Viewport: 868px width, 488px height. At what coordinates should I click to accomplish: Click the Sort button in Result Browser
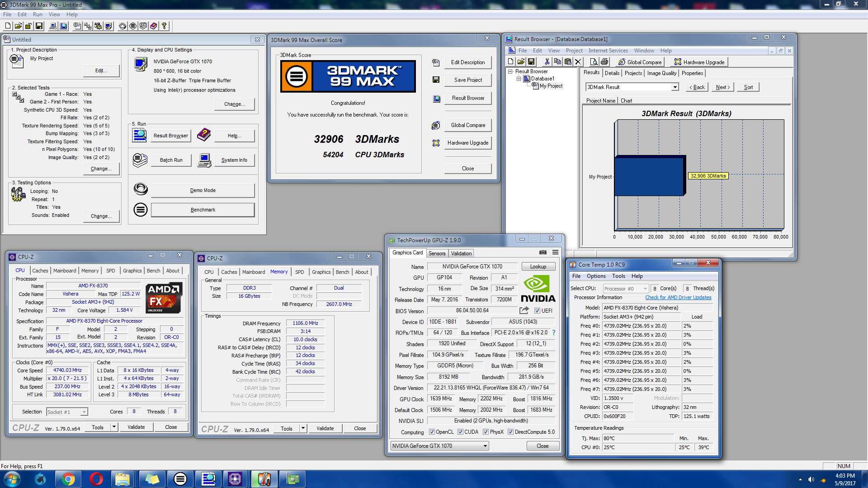pyautogui.click(x=748, y=87)
